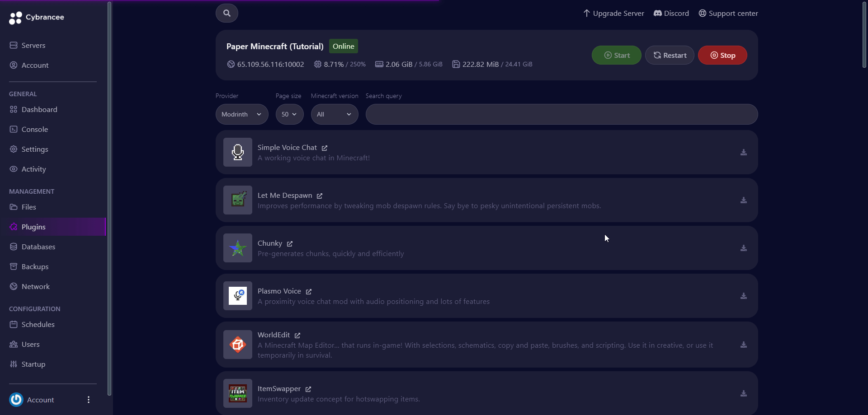Open Account in top sidebar section
This screenshot has height=415, width=868.
[x=53, y=65]
